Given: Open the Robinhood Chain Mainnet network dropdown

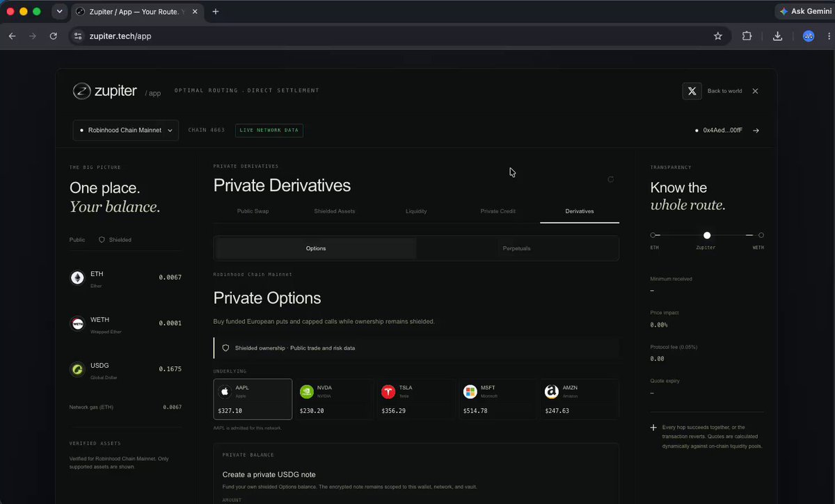Looking at the screenshot, I should (x=126, y=131).
